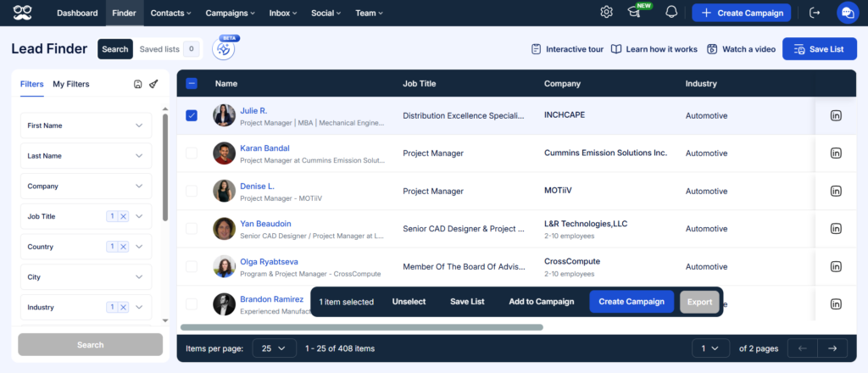The height and width of the screenshot is (373, 868).
Task: Click the filter panel vertical scrollbar
Action: pyautogui.click(x=165, y=167)
